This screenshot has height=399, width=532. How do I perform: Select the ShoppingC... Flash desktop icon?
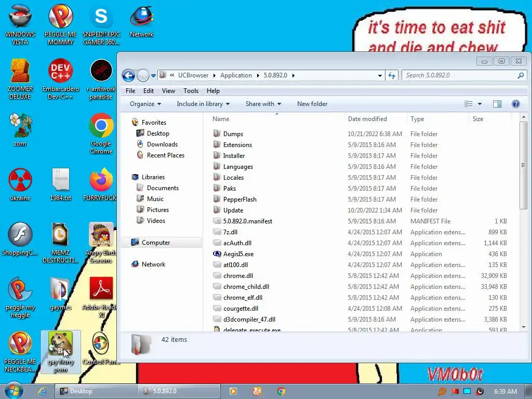coord(20,239)
